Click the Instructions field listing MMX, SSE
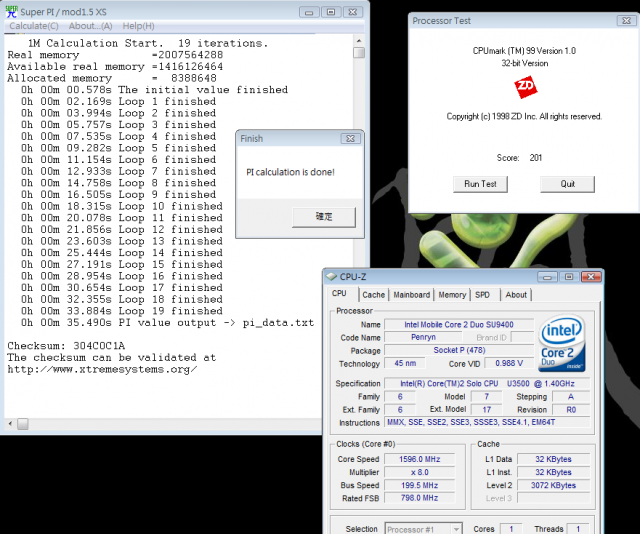This screenshot has height=534, width=640. point(487,423)
